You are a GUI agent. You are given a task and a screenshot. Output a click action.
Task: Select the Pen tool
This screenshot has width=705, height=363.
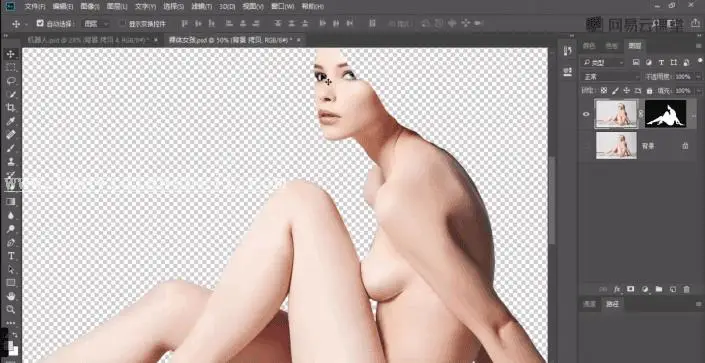[11, 242]
